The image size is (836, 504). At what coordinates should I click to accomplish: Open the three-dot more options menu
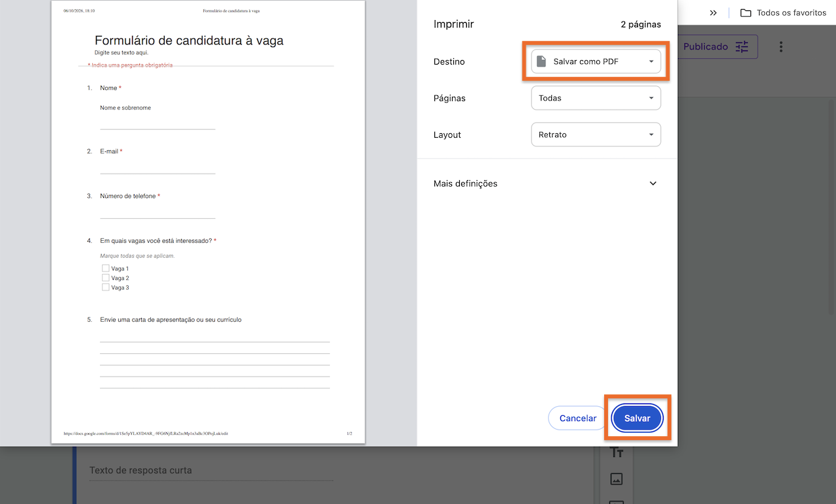coord(781,47)
